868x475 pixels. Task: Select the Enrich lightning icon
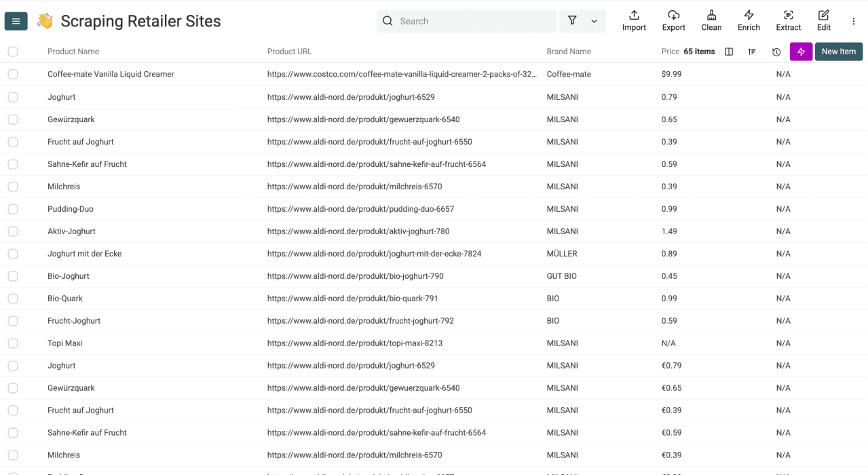tap(749, 20)
